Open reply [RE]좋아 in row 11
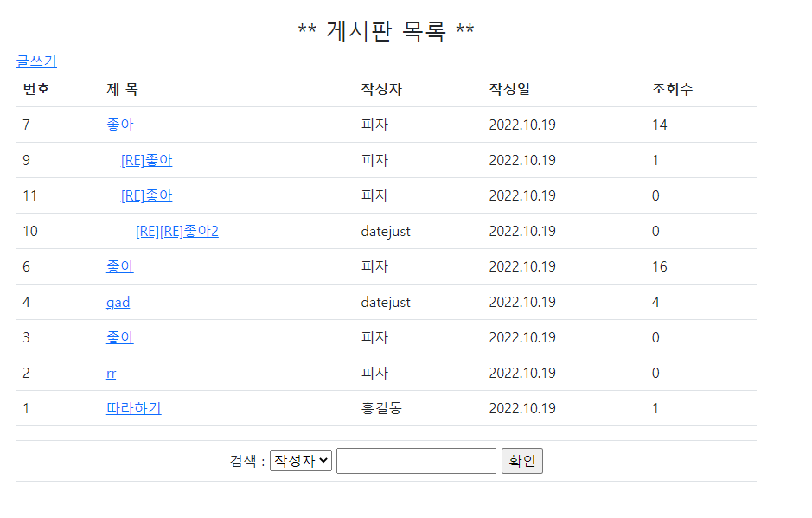This screenshot has height=518, width=812. 146,195
